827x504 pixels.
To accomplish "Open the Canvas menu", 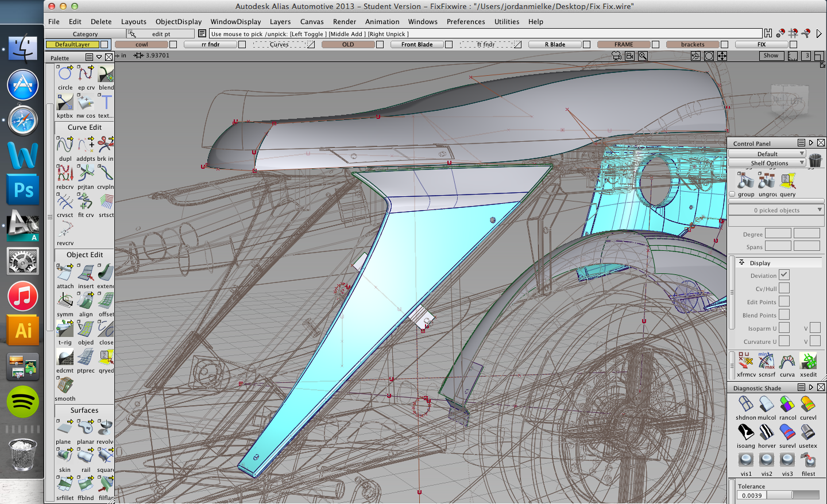I will tap(312, 22).
